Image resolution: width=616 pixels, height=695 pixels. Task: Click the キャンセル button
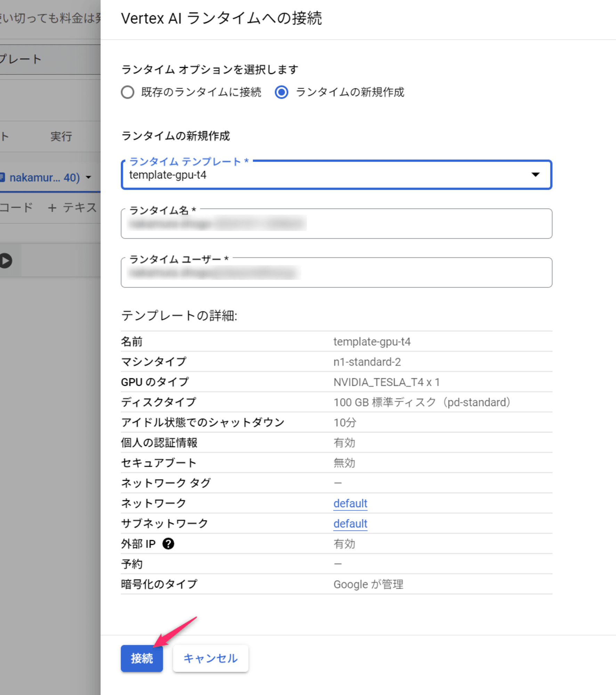pyautogui.click(x=211, y=658)
